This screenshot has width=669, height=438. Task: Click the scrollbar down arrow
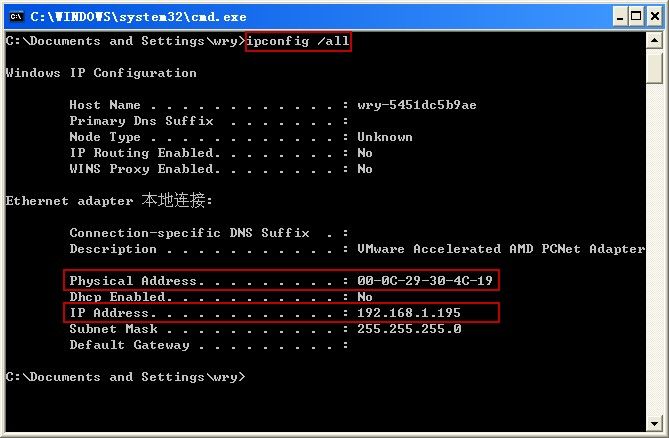point(654,423)
